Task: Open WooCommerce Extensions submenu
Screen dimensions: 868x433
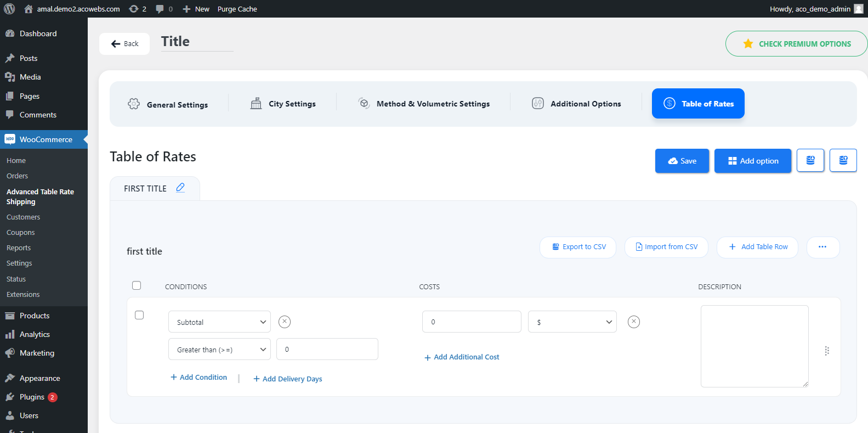Action: [x=23, y=294]
